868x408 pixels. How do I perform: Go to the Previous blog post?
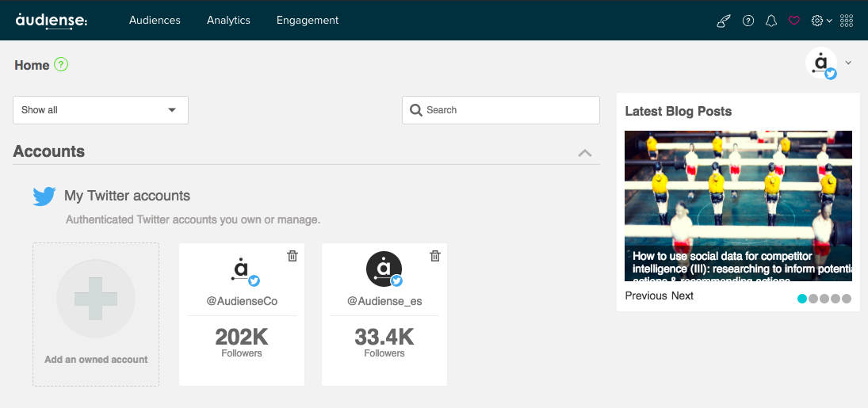[x=646, y=296]
